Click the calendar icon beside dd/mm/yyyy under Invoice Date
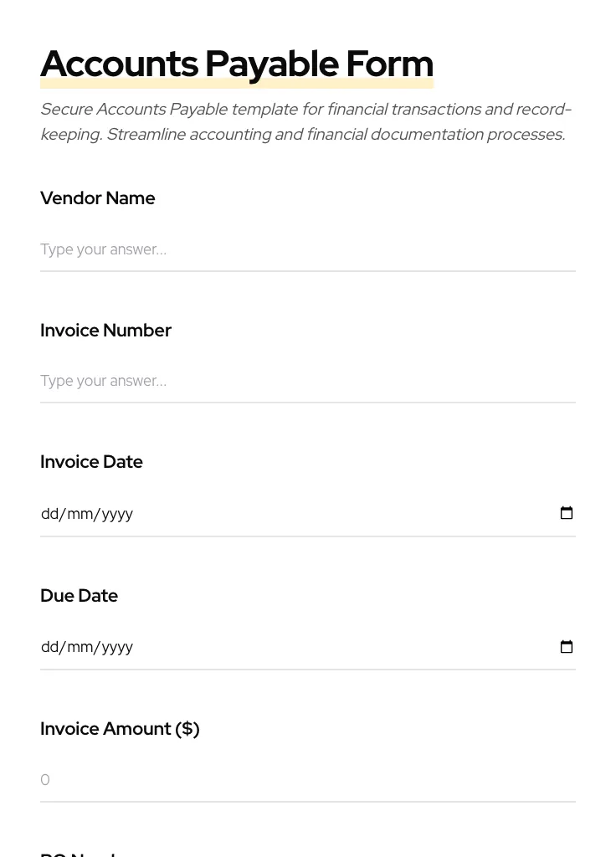The height and width of the screenshot is (857, 616). [567, 513]
